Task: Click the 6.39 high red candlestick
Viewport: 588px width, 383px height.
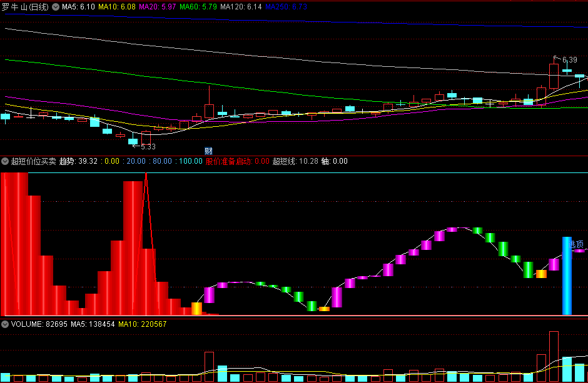Action: point(554,76)
